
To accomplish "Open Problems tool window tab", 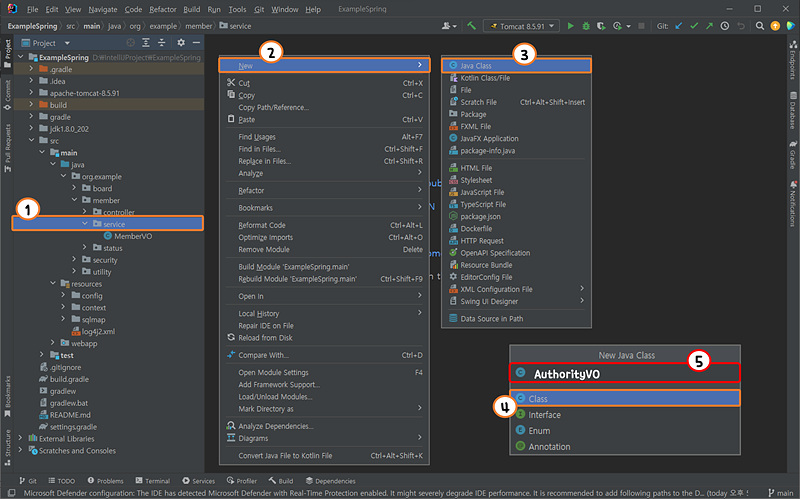I will 105,481.
